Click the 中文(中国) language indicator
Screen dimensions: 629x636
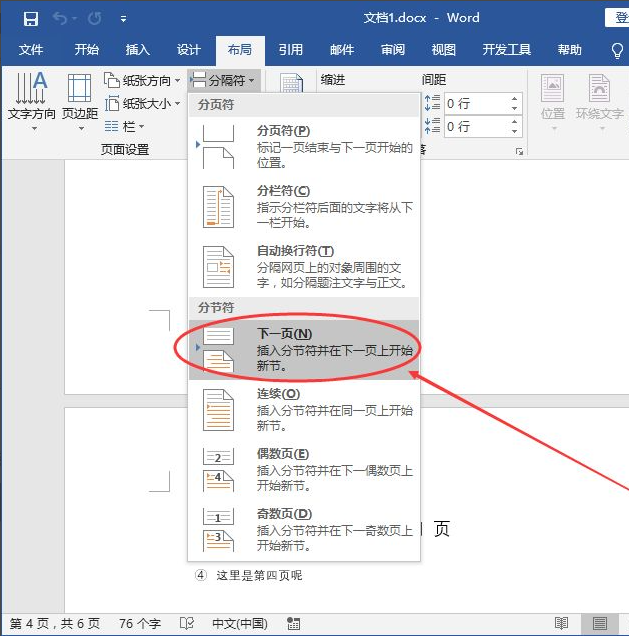tap(240, 623)
